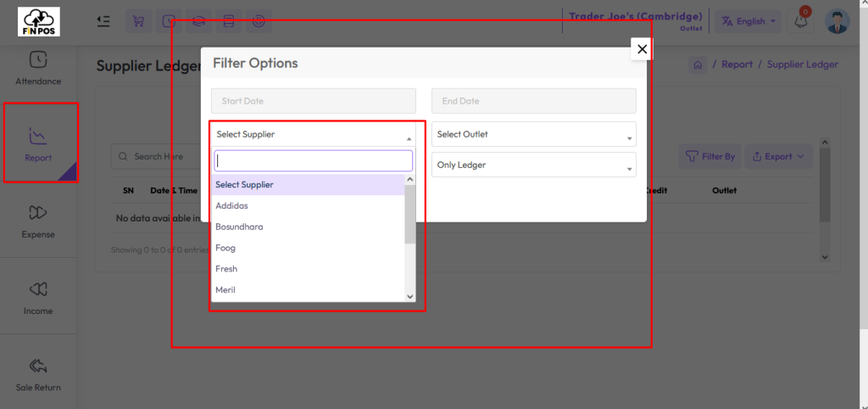This screenshot has height=409, width=868.
Task: Click table panel scroll-down arrow
Action: pos(825,257)
